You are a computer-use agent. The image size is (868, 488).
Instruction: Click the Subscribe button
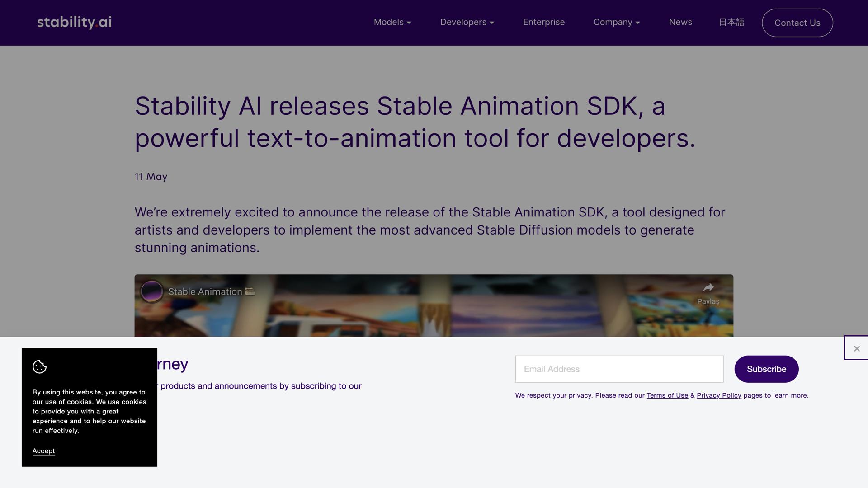click(x=766, y=369)
